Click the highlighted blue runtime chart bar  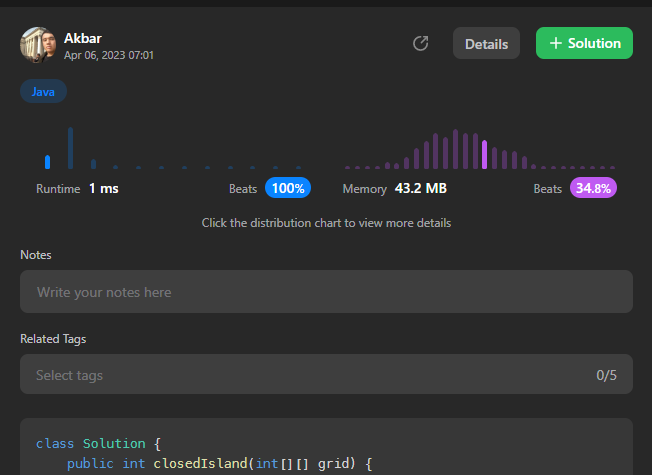tap(47, 161)
